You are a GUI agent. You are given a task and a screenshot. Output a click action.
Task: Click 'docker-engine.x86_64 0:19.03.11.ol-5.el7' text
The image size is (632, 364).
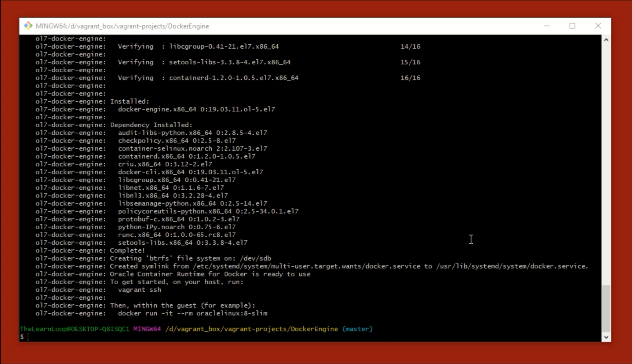click(x=196, y=109)
